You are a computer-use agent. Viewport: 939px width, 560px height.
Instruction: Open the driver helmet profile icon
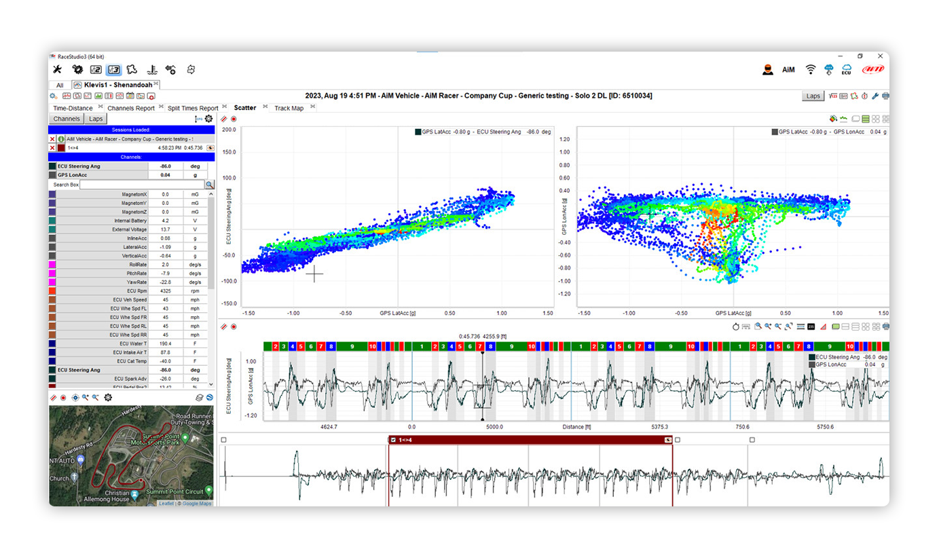click(x=768, y=69)
